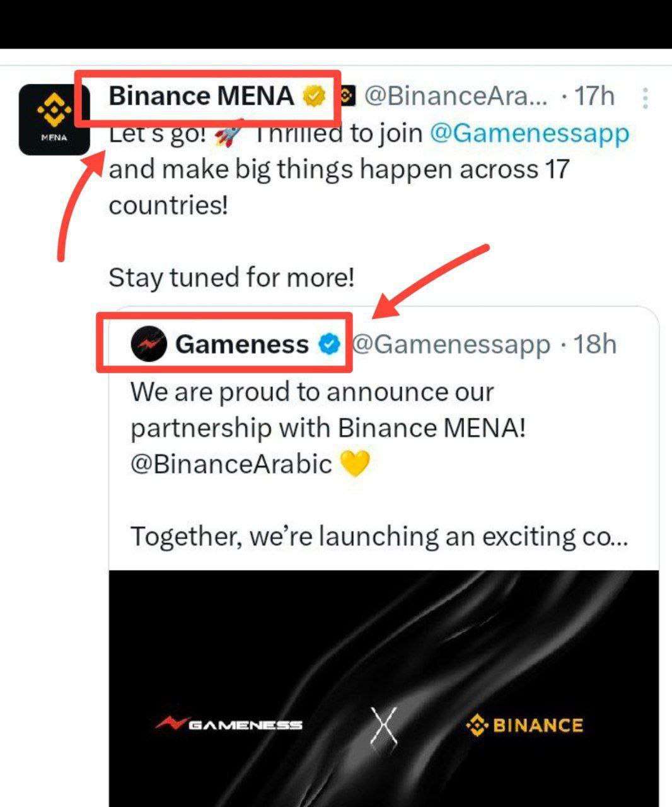
Task: Click the yellow heart emoji in the quoted post
Action: point(354,464)
